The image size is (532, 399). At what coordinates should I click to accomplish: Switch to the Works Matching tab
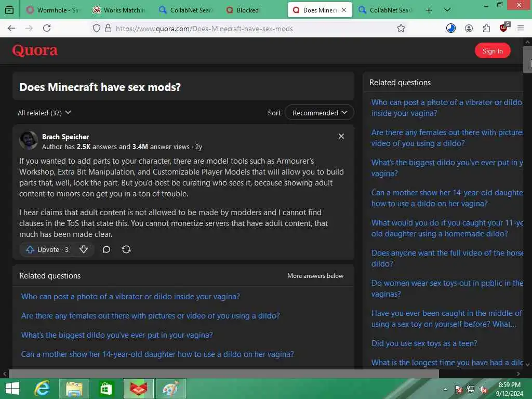click(x=119, y=10)
